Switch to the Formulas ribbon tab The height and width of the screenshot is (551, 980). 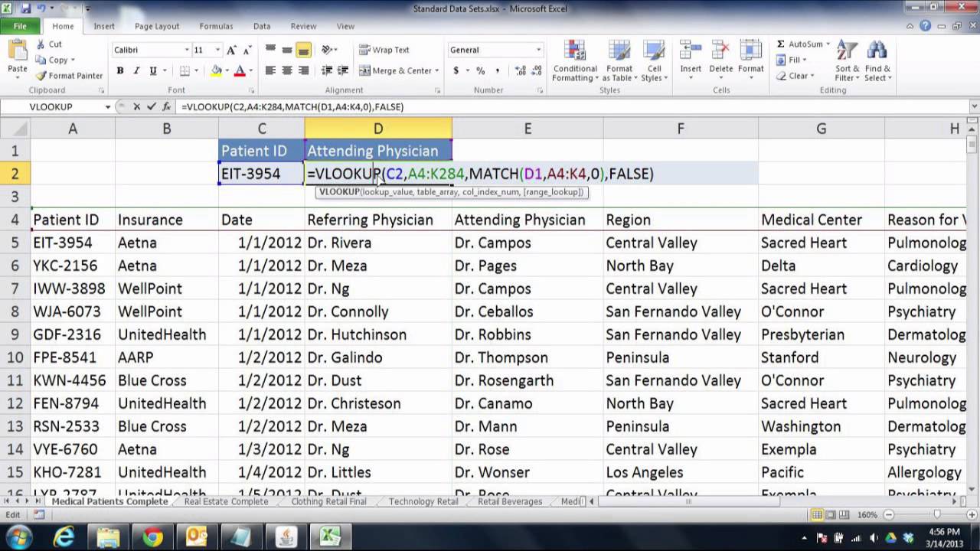(x=216, y=26)
